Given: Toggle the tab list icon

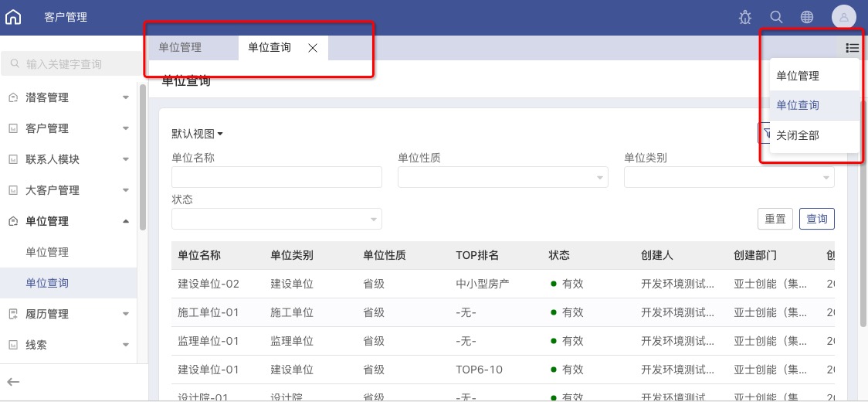Looking at the screenshot, I should [852, 48].
